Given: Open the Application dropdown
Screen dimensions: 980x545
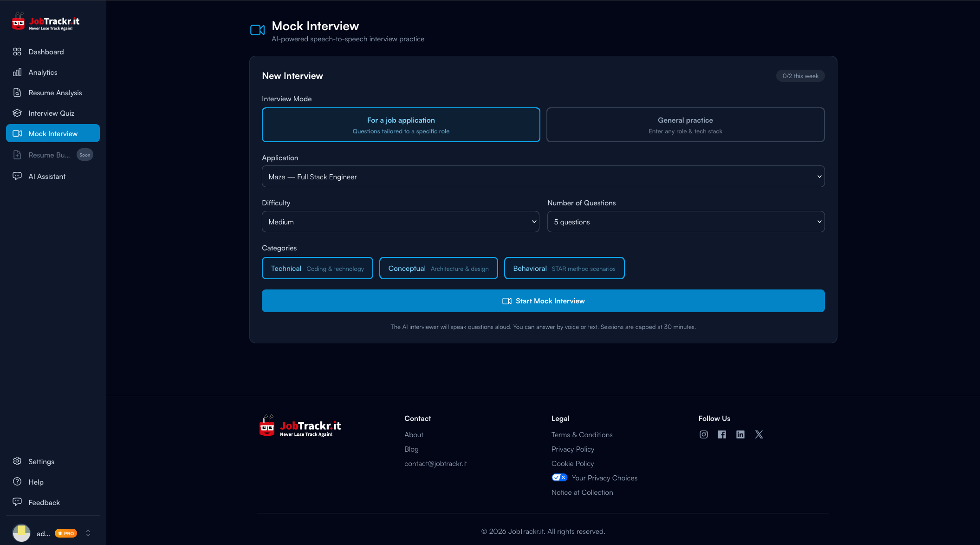Looking at the screenshot, I should click(x=543, y=177).
